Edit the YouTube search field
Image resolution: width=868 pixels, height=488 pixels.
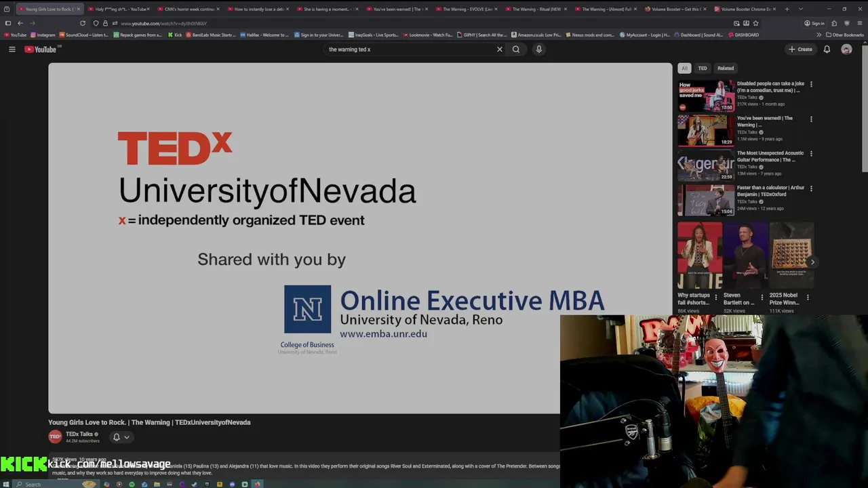(410, 49)
